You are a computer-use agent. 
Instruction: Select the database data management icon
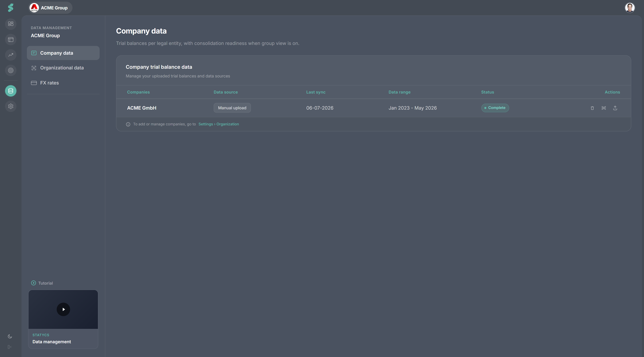11,91
